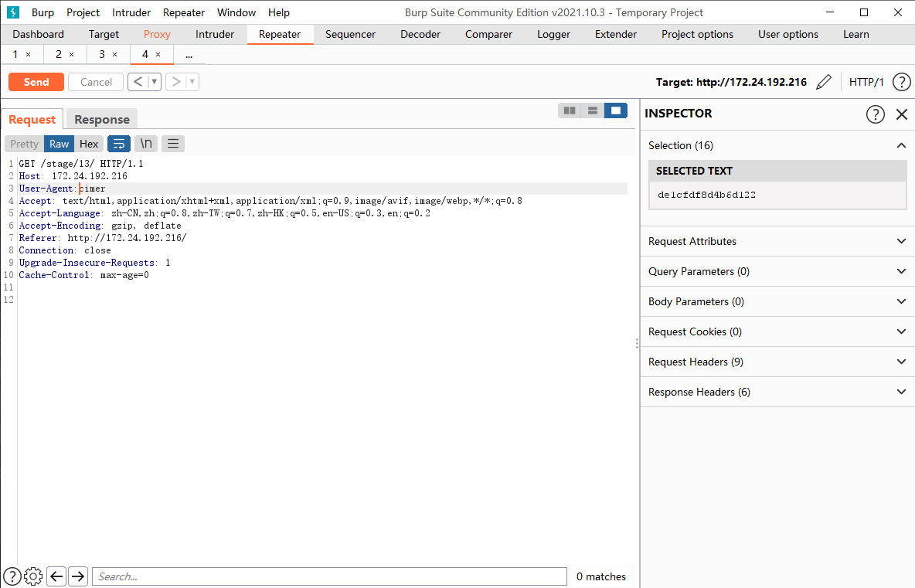The width and height of the screenshot is (915, 588).
Task: Switch to the Dashboard tab
Action: 38,35
